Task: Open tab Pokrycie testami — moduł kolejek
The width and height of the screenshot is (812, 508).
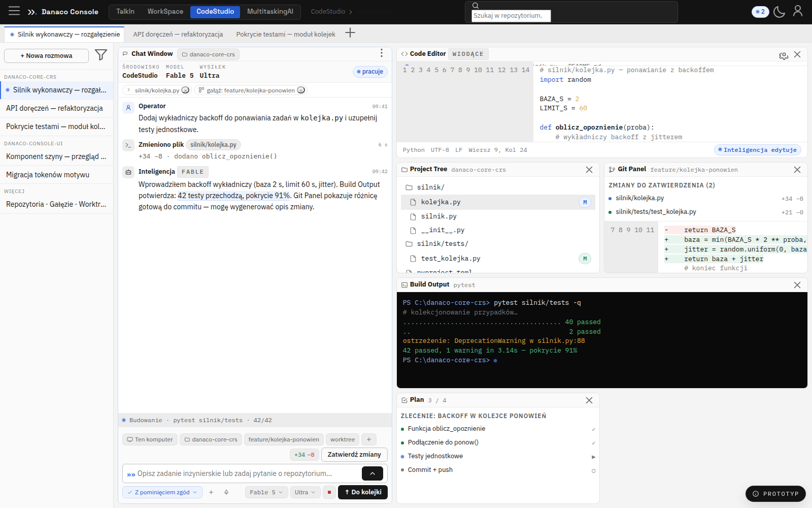Action: pyautogui.click(x=286, y=34)
